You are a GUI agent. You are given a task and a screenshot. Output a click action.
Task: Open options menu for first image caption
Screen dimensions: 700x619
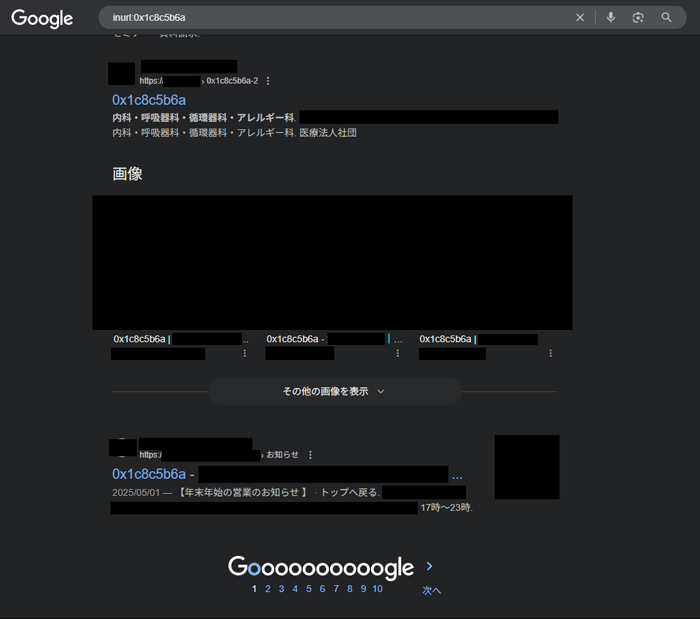coord(245,353)
